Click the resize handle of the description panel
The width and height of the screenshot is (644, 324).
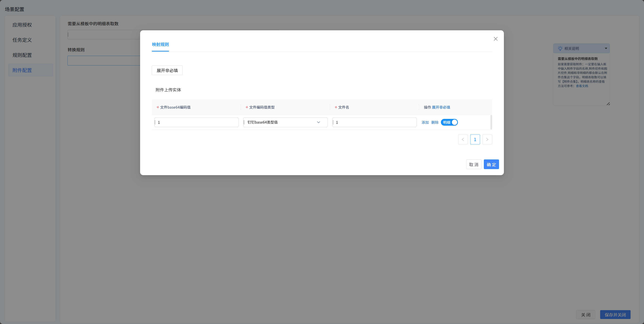tap(608, 104)
